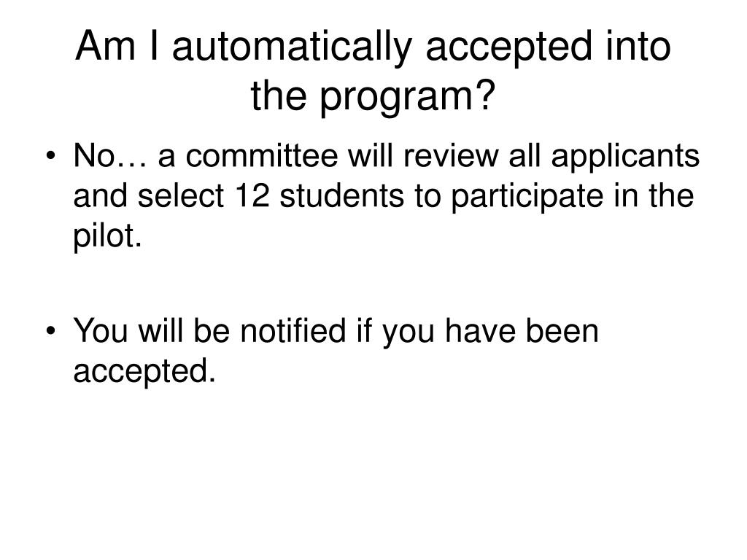The height and width of the screenshot is (560, 747).
Task: Click the word 'been' in second bullet
Action: pos(562,330)
